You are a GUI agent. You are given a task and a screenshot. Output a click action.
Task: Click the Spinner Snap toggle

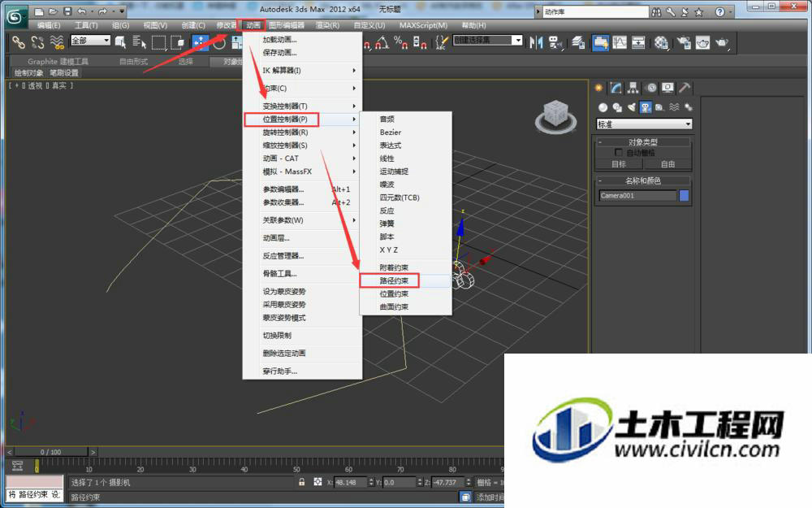coord(420,42)
